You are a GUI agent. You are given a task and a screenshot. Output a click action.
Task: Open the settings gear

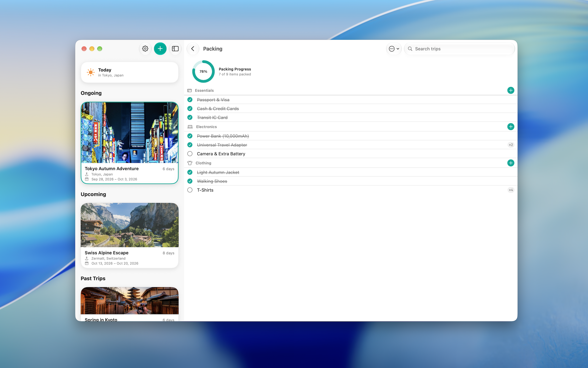(x=145, y=49)
